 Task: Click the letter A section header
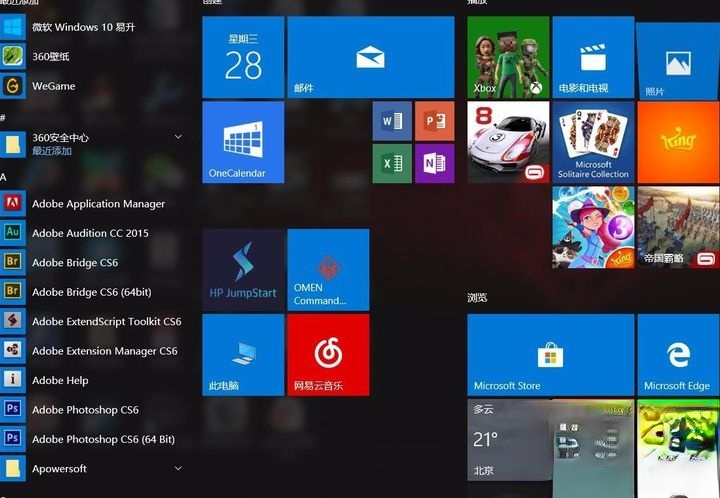[4, 177]
